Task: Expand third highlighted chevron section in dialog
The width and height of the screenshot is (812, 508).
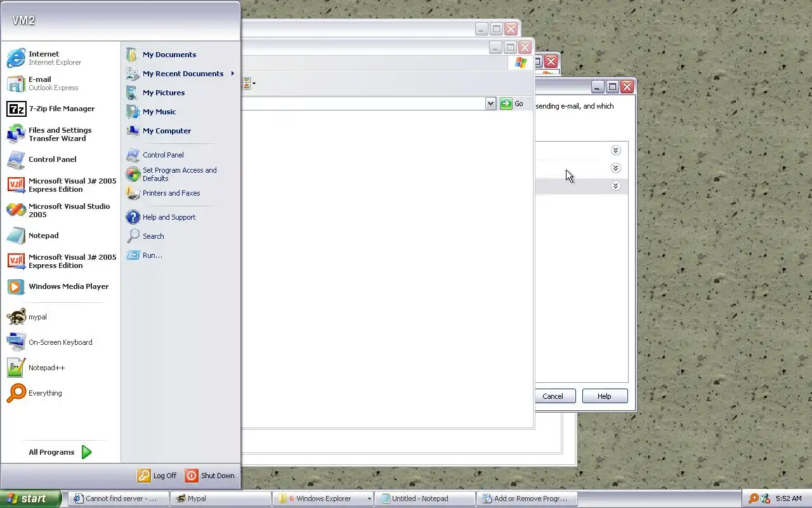Action: click(x=615, y=186)
